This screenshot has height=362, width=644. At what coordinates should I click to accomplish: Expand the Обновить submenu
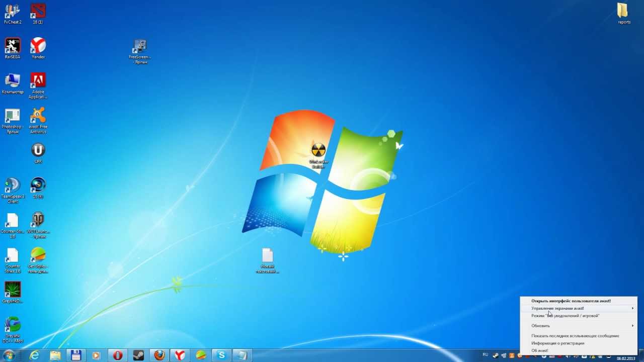pos(579,326)
